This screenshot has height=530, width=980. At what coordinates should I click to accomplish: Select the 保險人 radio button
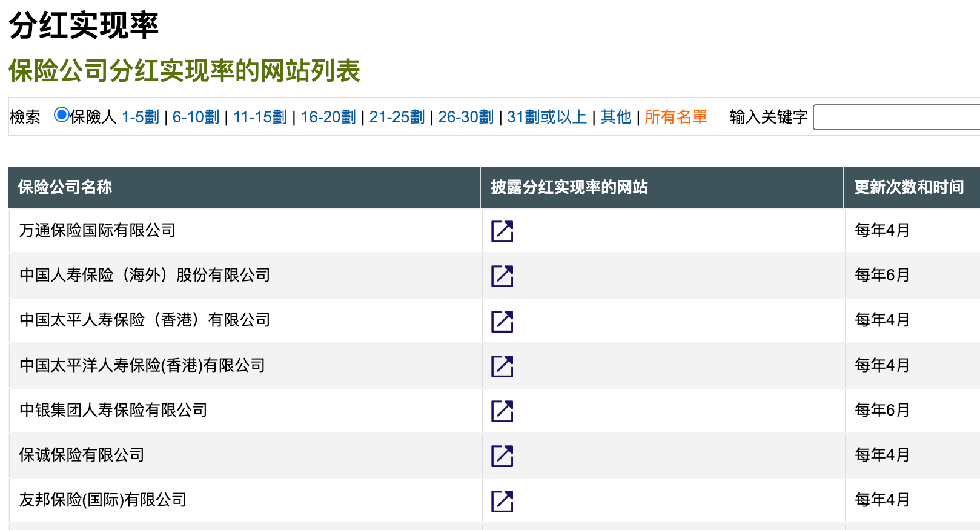point(61,114)
